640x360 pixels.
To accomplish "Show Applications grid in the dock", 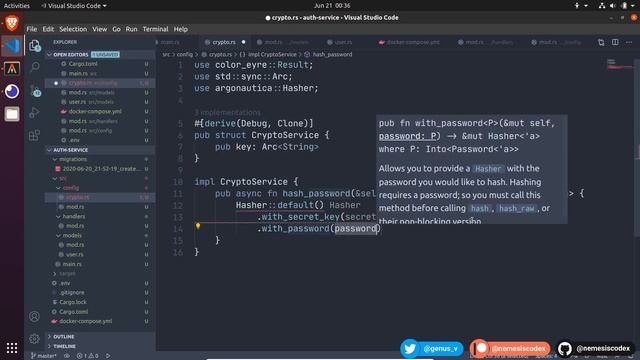I will tap(12, 348).
